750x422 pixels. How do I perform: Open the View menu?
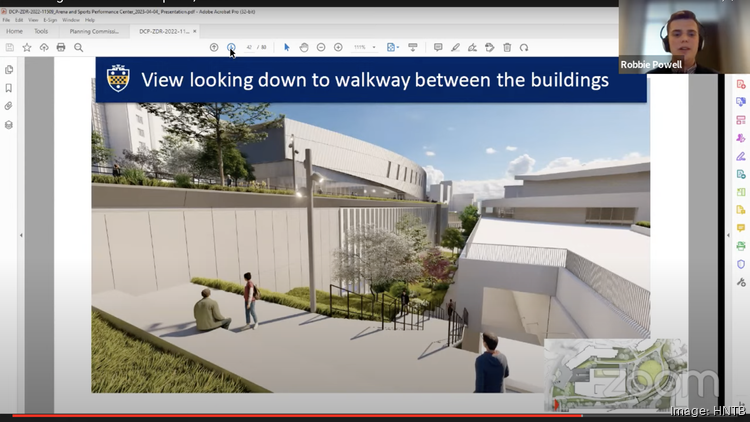pyautogui.click(x=33, y=19)
